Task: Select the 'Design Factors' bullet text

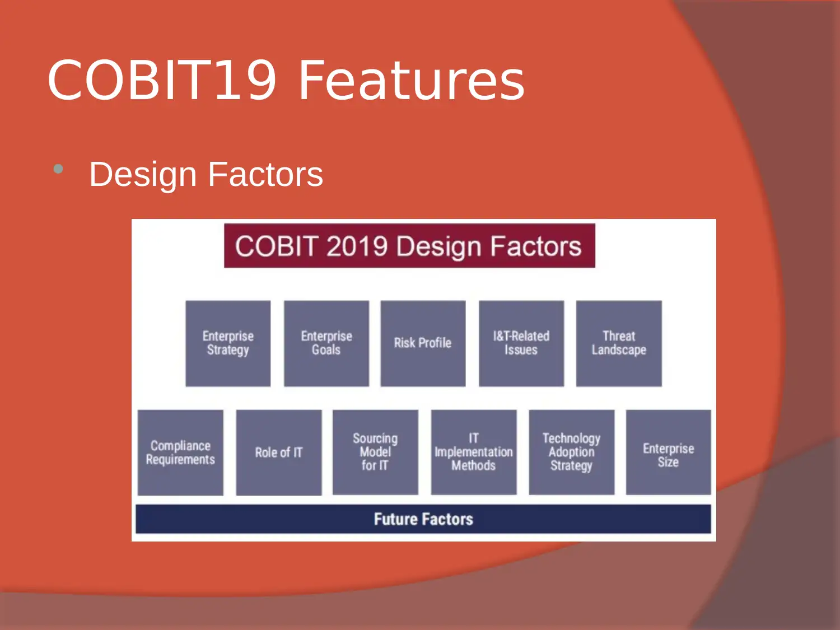Action: pyautogui.click(x=206, y=174)
